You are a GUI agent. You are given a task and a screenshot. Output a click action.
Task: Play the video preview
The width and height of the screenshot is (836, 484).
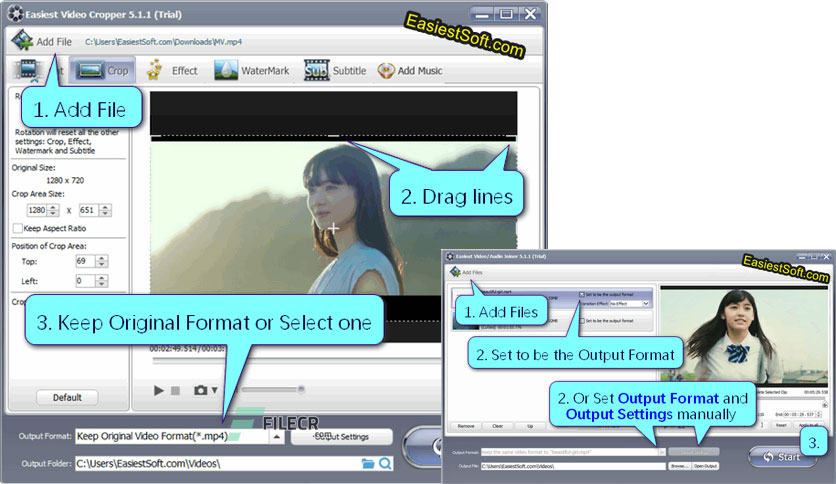point(158,391)
